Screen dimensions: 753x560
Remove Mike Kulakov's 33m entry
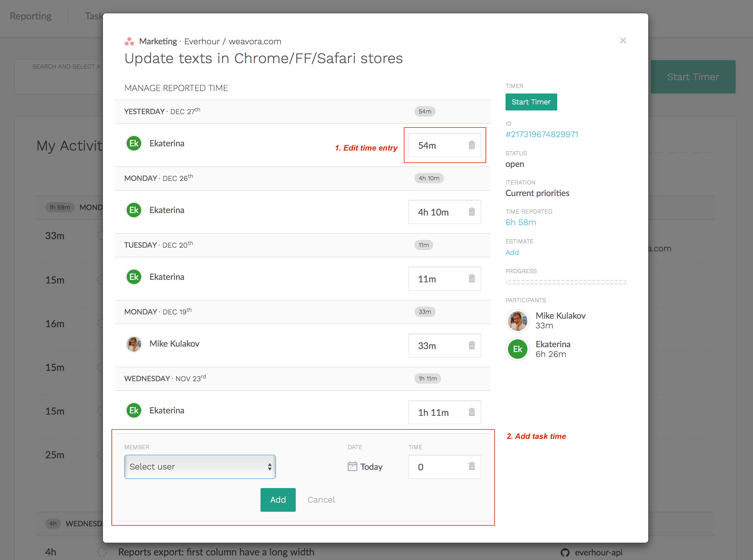(472, 345)
